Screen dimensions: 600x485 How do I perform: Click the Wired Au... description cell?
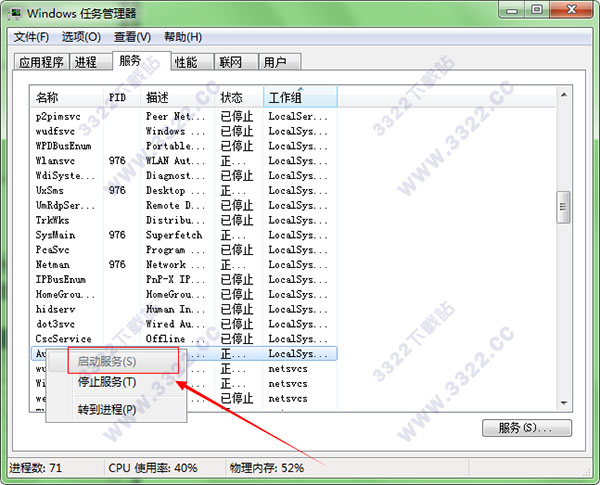[x=175, y=324]
